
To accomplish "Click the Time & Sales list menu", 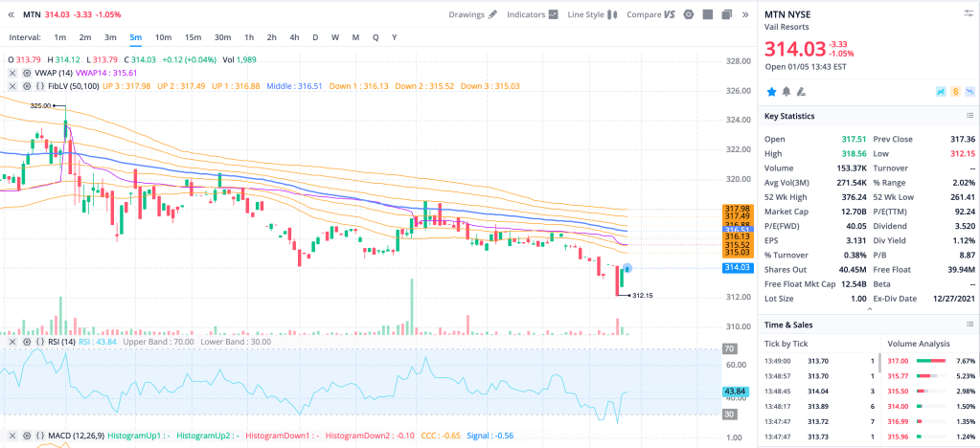I will [x=968, y=326].
